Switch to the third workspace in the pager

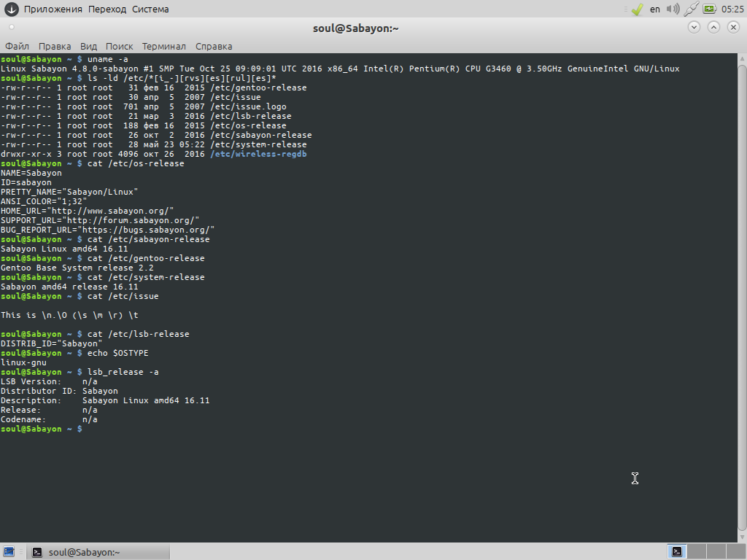[x=716, y=552]
